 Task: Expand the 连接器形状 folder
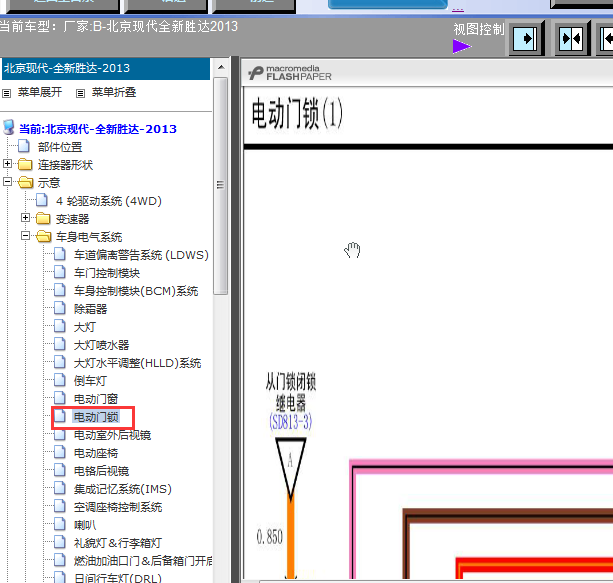click(x=7, y=163)
